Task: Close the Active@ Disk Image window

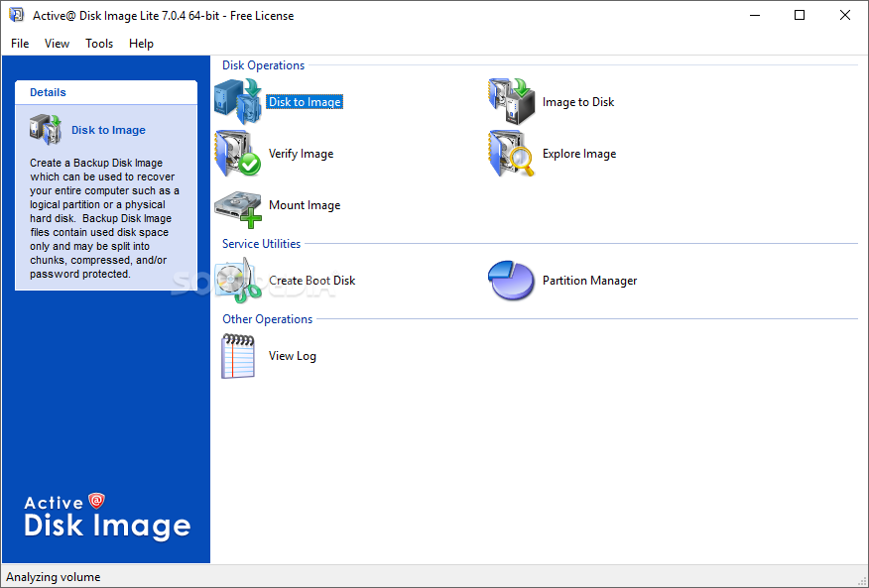Action: click(844, 16)
